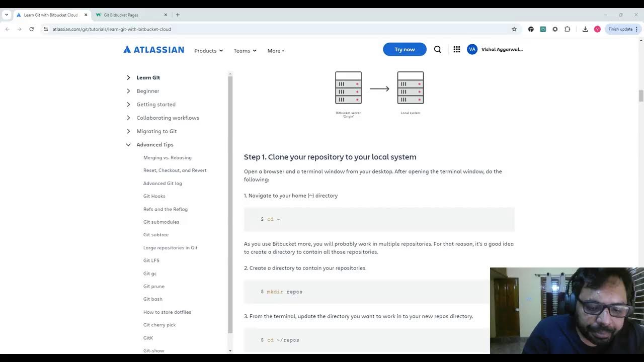Click the Step 1 Clone your repository heading
The height and width of the screenshot is (362, 644).
(x=330, y=157)
